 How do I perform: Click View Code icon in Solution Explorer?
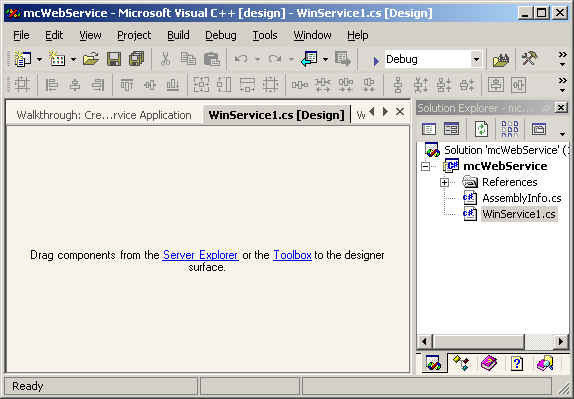tap(429, 129)
